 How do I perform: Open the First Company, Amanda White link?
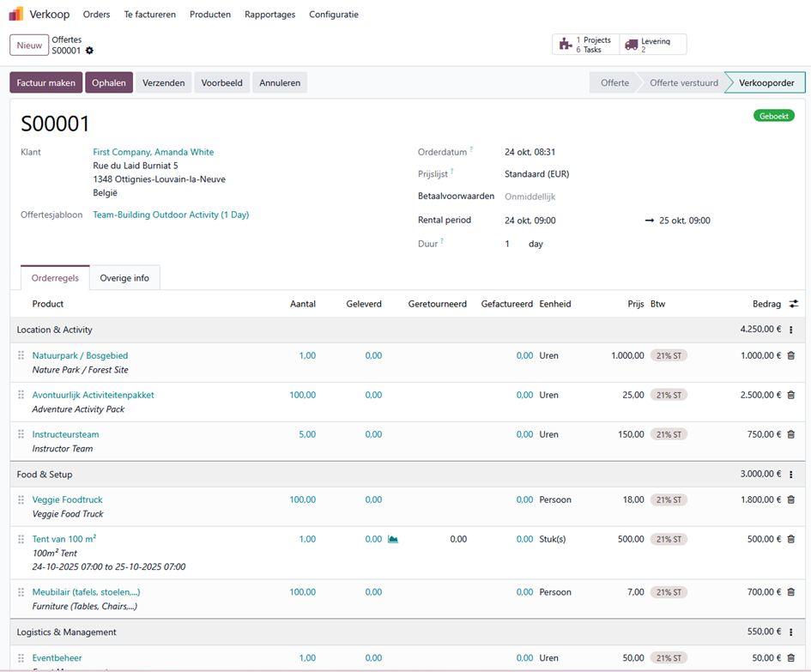154,152
